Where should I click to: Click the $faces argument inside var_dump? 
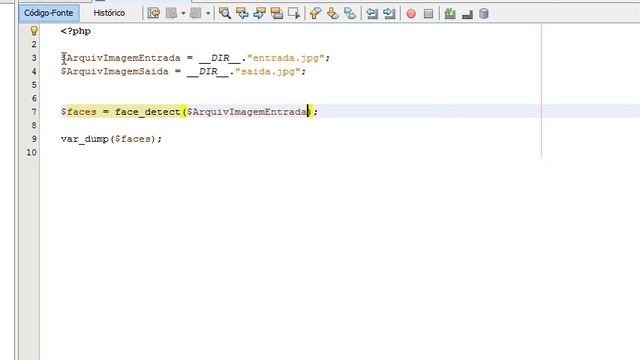coord(133,139)
